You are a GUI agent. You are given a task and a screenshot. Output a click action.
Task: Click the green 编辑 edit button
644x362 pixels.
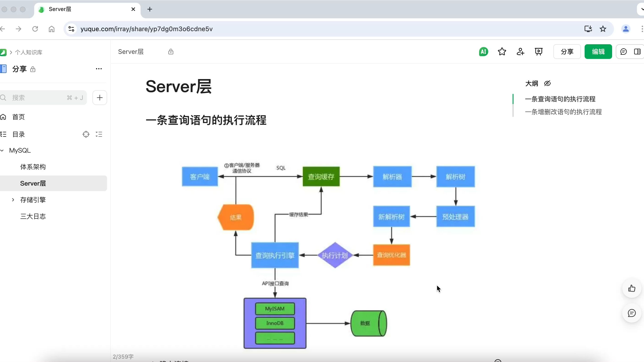[x=598, y=52]
